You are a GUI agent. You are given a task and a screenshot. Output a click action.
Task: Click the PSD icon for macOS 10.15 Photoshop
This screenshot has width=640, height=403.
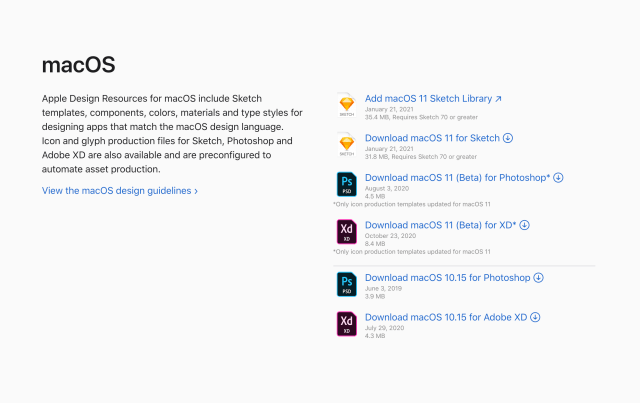347,284
